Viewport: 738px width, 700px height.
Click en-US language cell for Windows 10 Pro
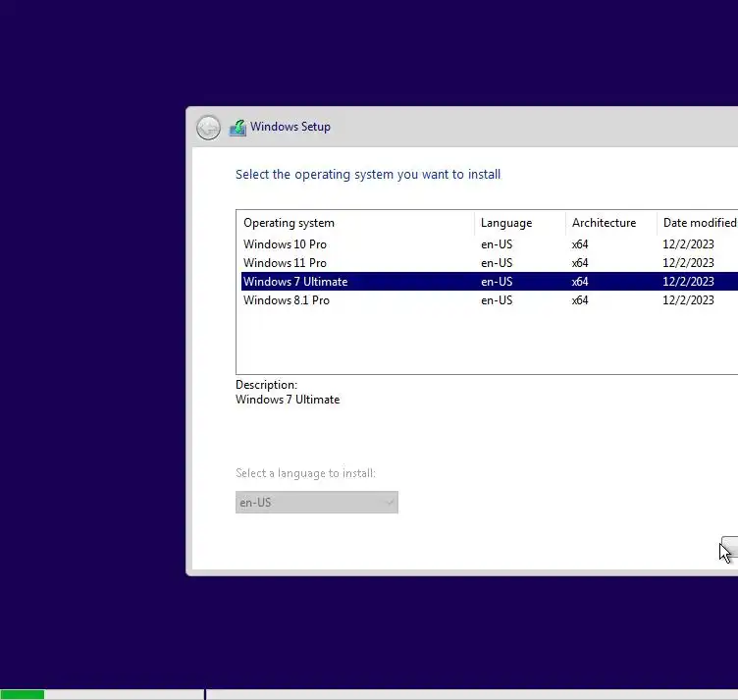(497, 244)
